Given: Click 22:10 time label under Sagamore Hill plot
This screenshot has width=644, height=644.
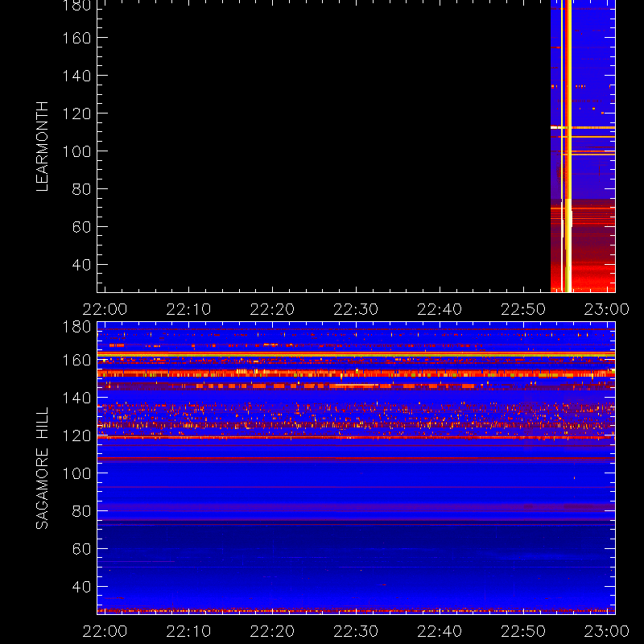Looking at the screenshot, I should (x=188, y=631).
